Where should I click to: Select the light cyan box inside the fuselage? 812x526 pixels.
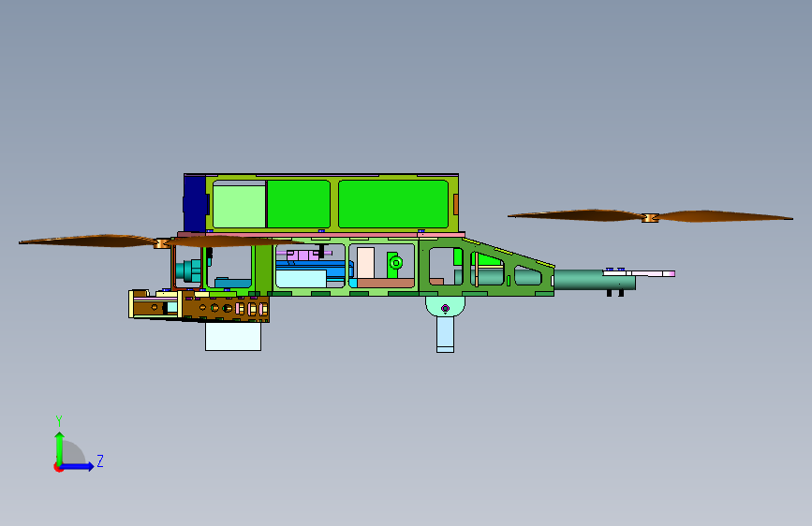301,279
